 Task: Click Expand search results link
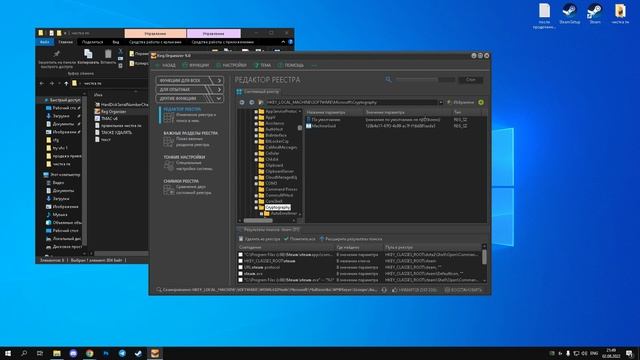[351, 239]
